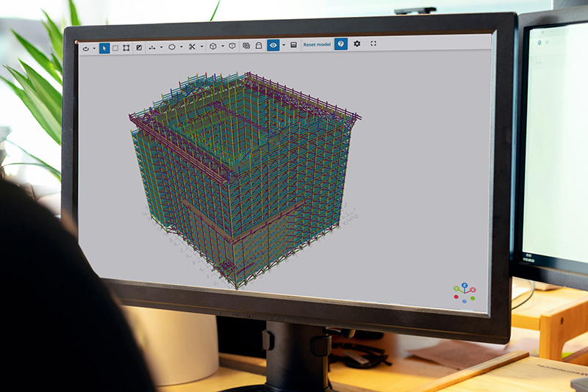
Task: Click the blue Z axis on gizmo
Action: [465, 286]
